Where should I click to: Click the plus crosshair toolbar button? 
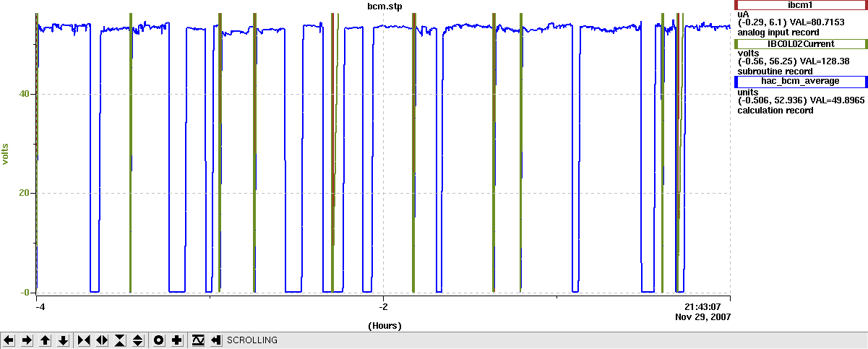(177, 340)
